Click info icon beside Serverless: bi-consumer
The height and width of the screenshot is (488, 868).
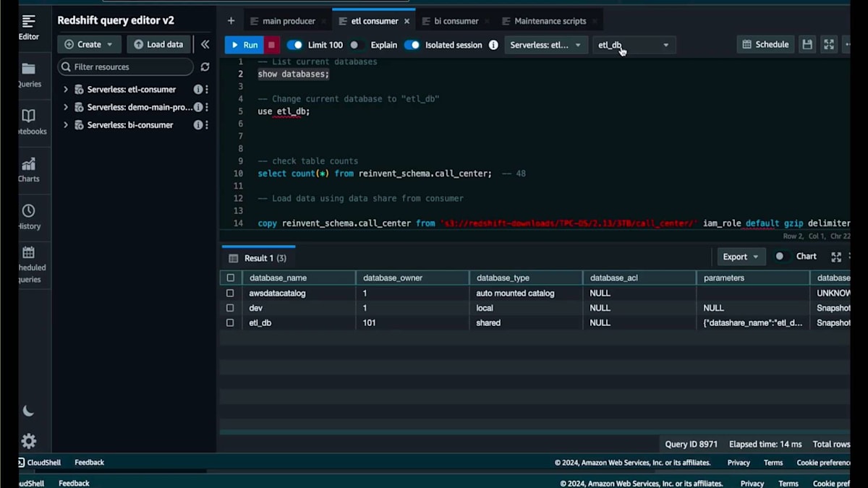[x=197, y=125]
